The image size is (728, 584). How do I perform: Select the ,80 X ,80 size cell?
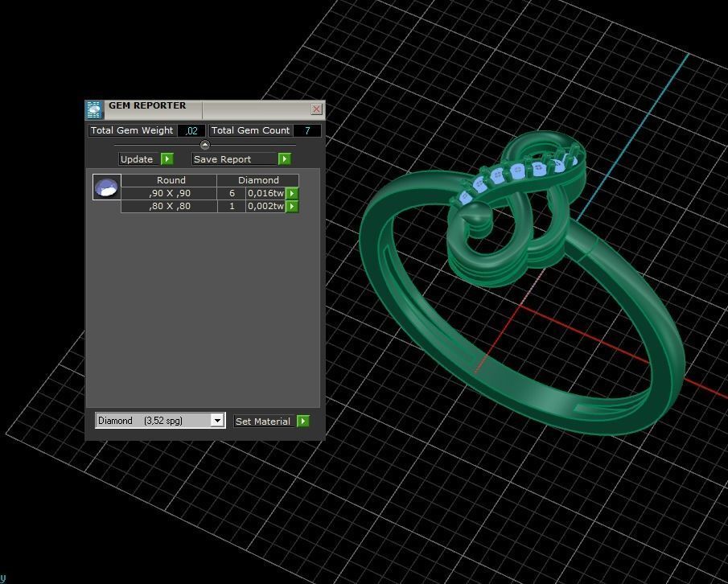tap(170, 206)
